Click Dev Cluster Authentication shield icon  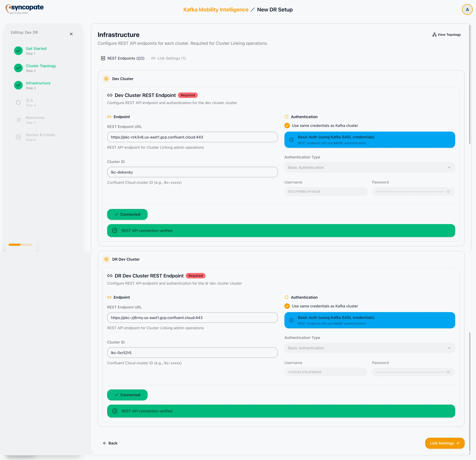coord(287,117)
